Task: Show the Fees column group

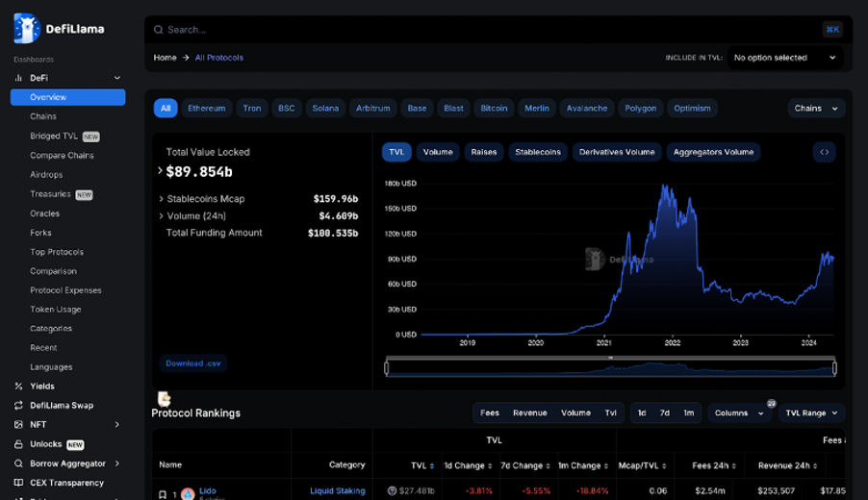Action: point(490,413)
